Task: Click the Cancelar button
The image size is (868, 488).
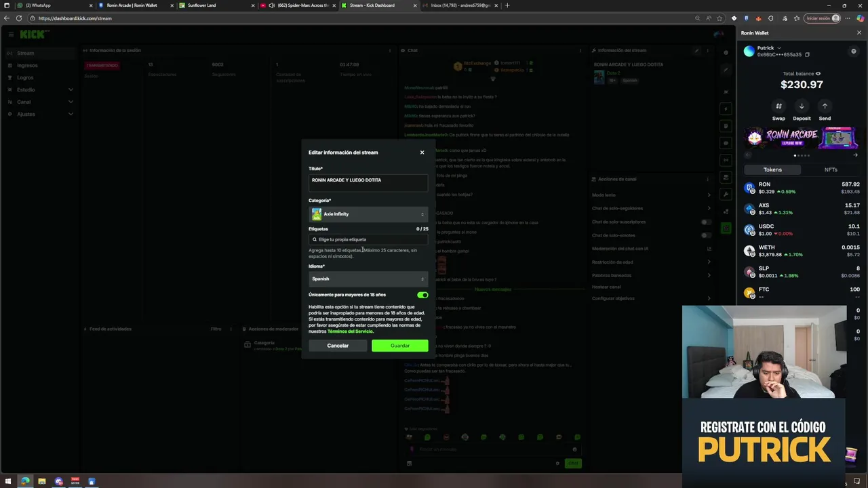Action: (x=338, y=346)
